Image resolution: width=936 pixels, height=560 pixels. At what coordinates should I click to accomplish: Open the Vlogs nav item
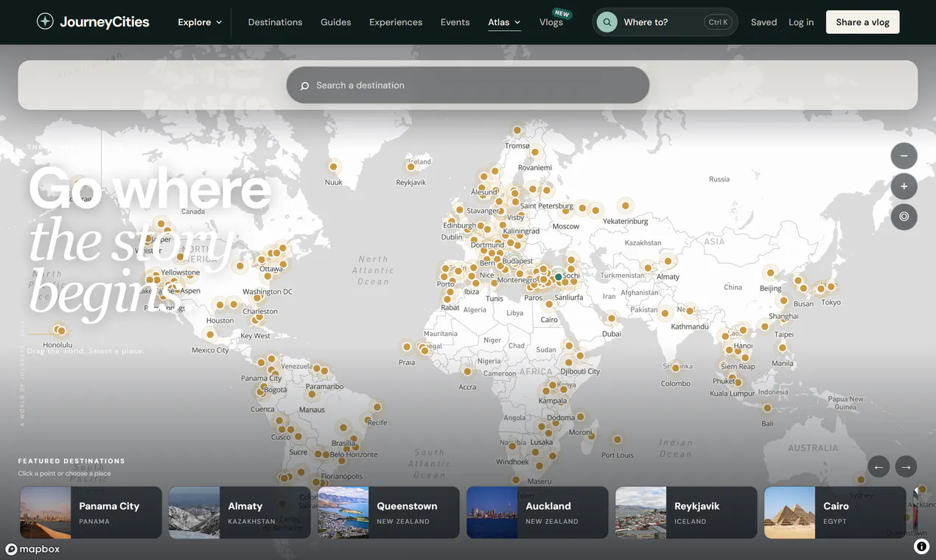tap(551, 22)
